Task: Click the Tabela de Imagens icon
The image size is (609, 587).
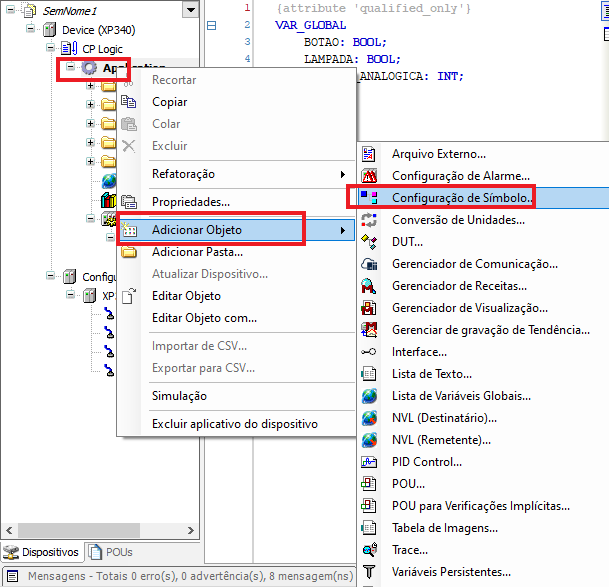Action: coord(370,528)
